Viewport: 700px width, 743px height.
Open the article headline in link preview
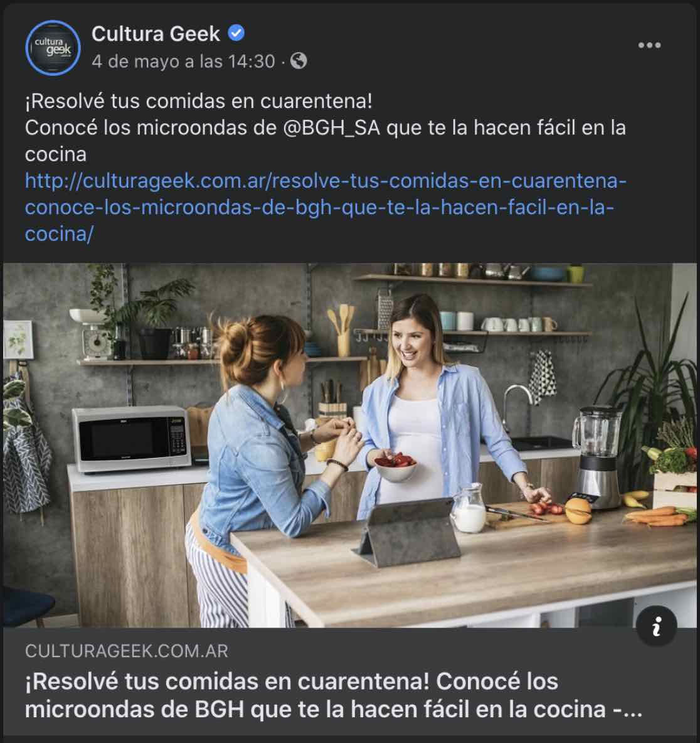click(334, 695)
